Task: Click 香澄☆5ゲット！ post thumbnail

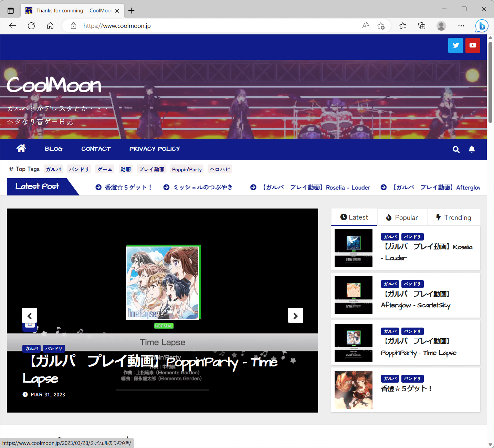Action: 354,390
